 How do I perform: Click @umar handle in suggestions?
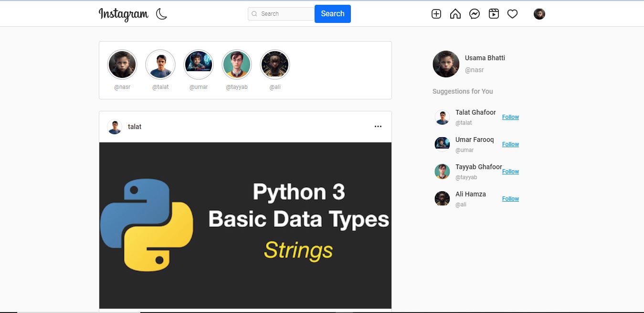point(465,150)
